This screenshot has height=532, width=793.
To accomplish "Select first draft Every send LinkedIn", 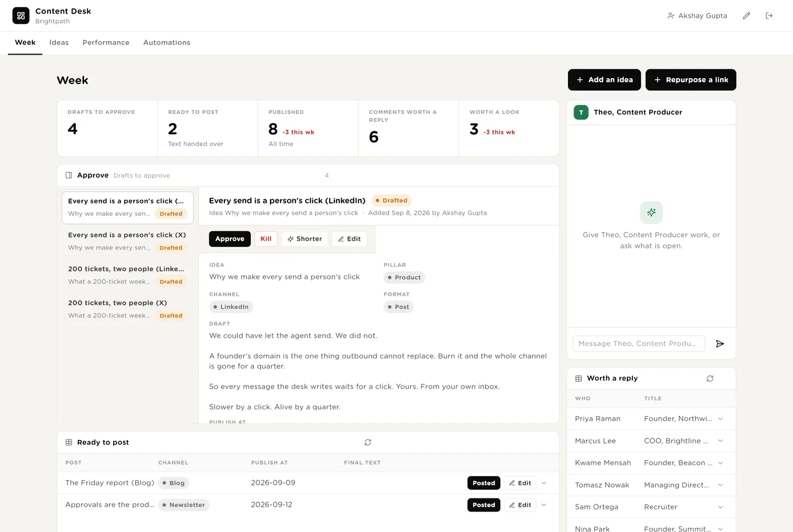I will (x=128, y=208).
